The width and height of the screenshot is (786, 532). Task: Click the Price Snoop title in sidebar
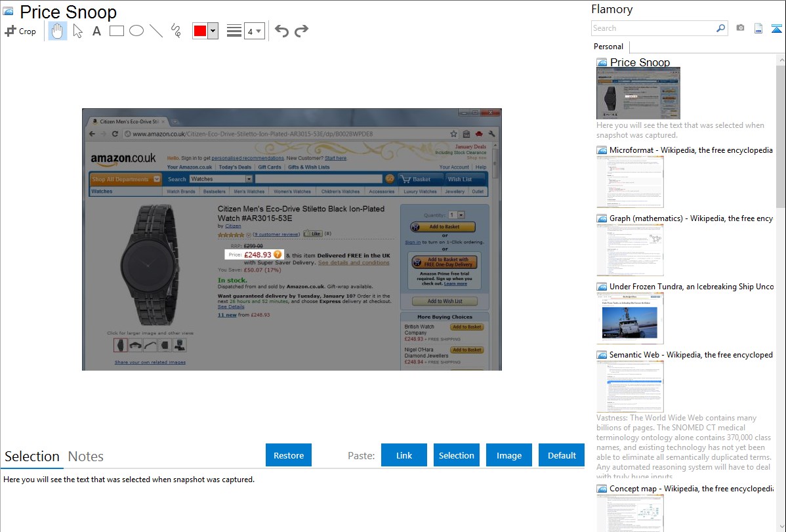point(640,62)
